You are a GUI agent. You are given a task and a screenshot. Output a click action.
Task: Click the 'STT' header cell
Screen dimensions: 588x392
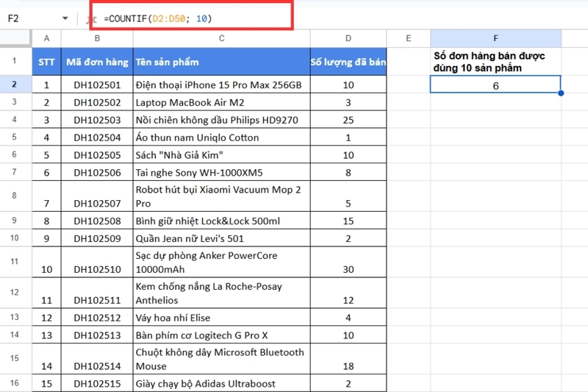pos(46,62)
